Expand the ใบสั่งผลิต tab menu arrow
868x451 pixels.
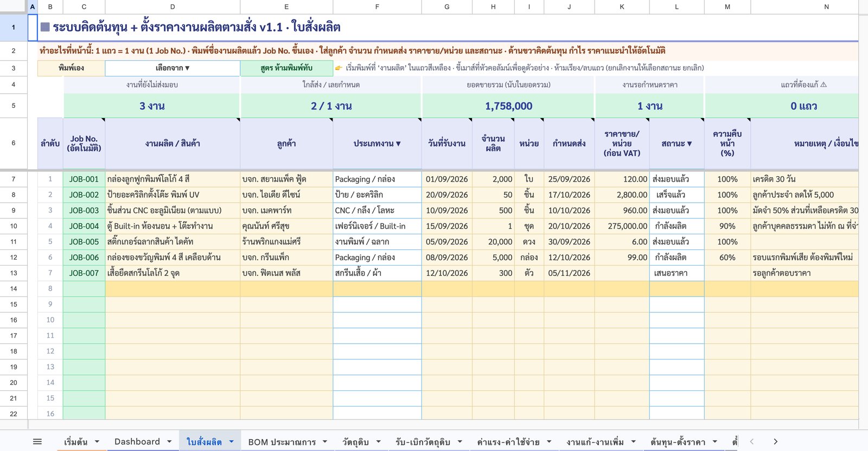click(x=231, y=442)
